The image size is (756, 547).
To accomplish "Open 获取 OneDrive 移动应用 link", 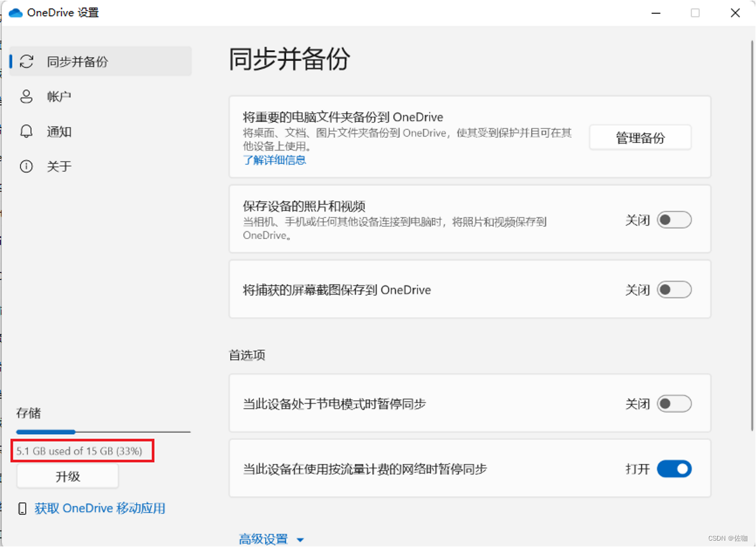I will pos(99,509).
